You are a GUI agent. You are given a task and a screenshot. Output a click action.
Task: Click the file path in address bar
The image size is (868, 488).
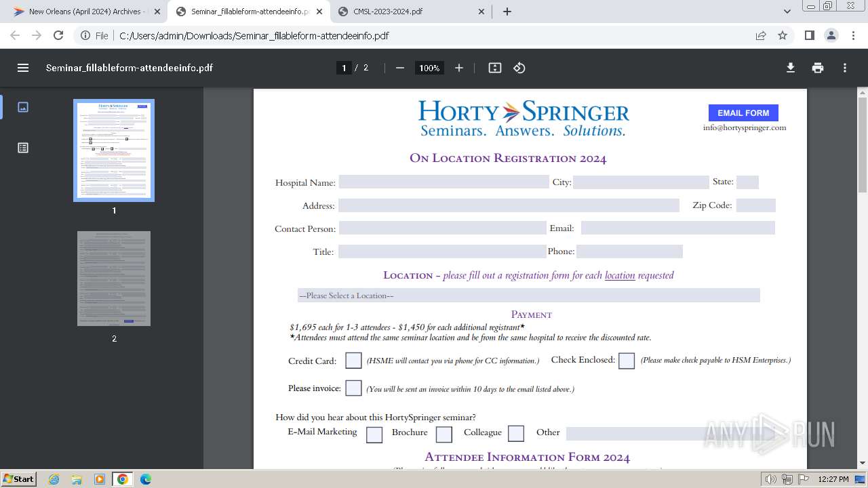(254, 35)
